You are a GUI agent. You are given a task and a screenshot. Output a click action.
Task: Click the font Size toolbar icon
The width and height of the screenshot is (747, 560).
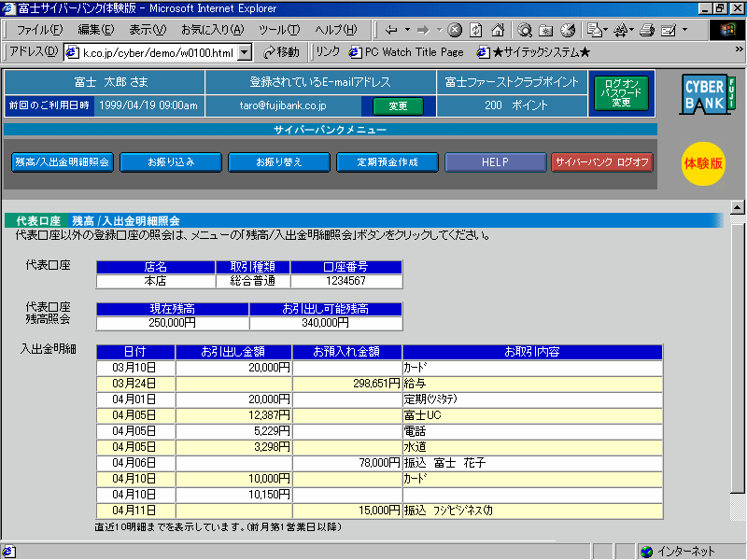[623, 31]
